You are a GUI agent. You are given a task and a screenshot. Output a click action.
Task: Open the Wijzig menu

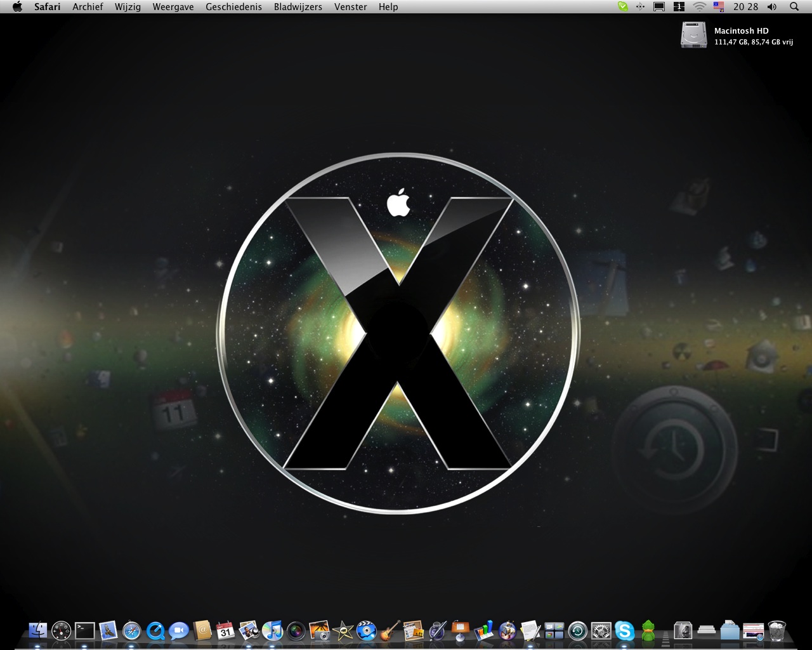coord(128,6)
